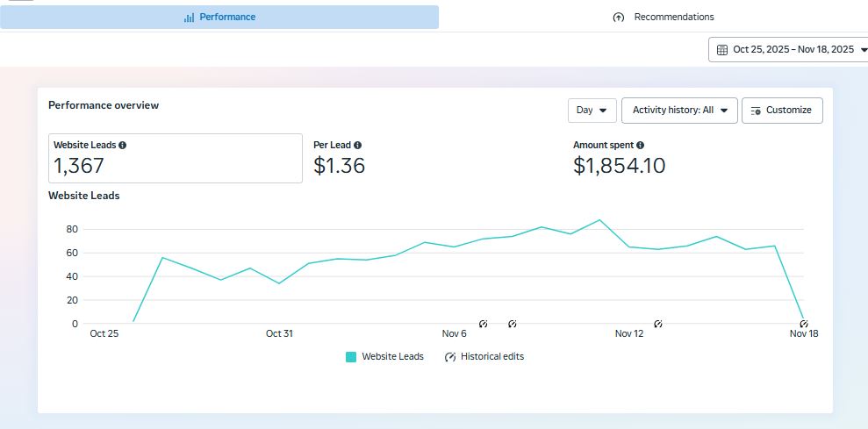Click the info icon beside Amount spent
The image size is (868, 429).
click(x=640, y=146)
